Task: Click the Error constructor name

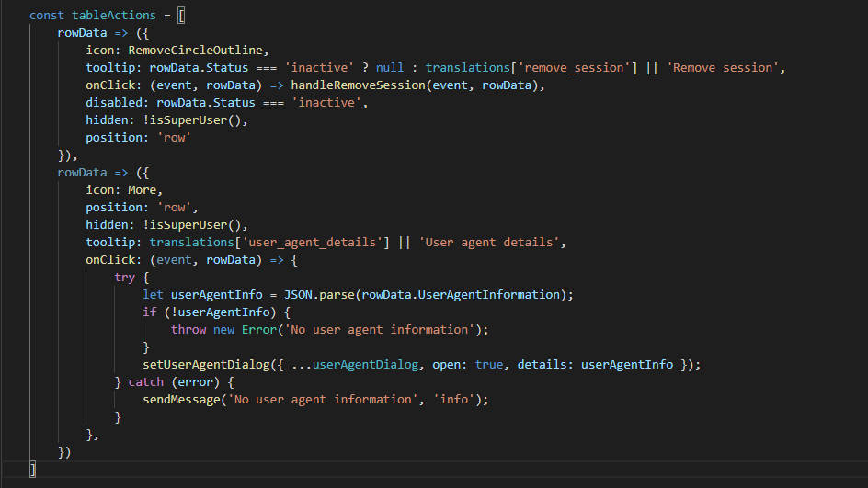Action: click(259, 330)
